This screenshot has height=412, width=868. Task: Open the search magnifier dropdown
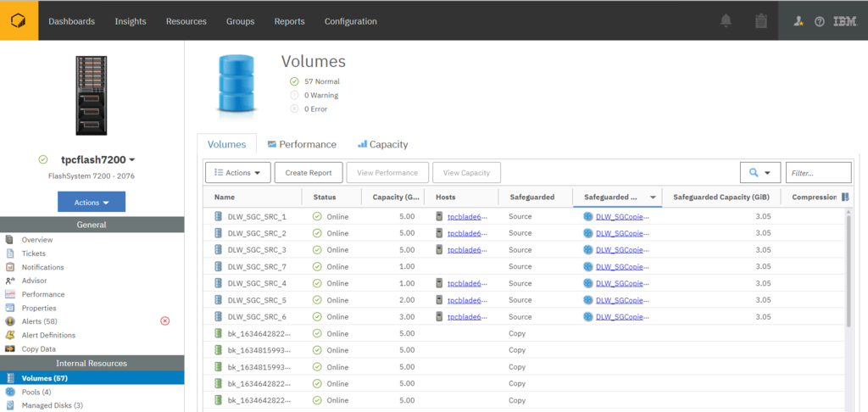[x=760, y=173]
